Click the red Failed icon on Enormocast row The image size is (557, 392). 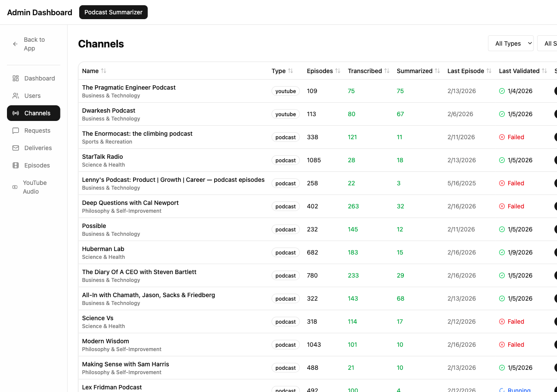(x=503, y=137)
